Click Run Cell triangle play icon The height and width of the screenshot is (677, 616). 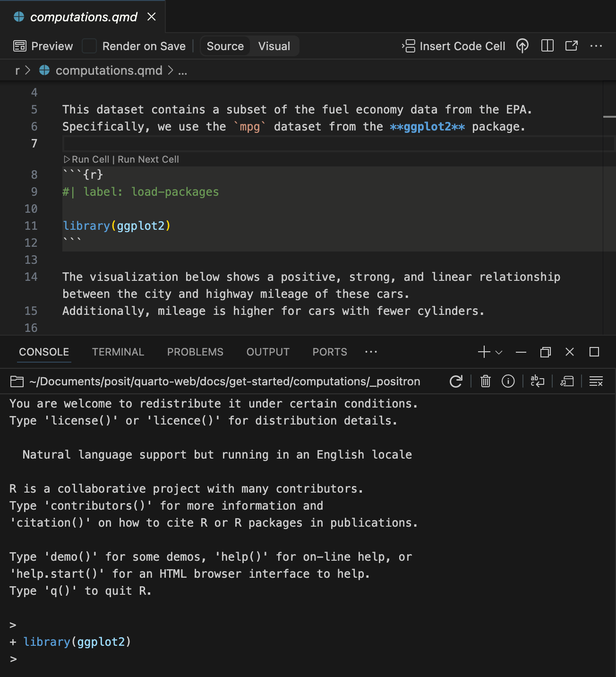pos(67,159)
